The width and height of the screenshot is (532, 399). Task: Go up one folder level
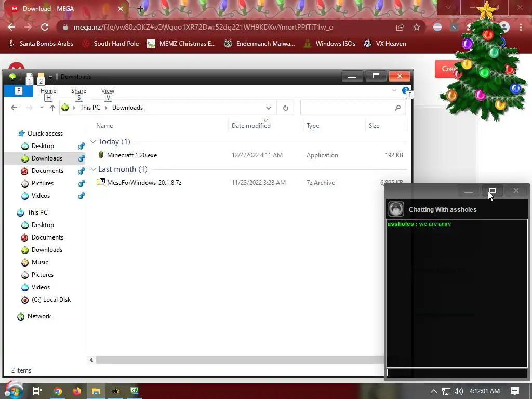(x=52, y=108)
